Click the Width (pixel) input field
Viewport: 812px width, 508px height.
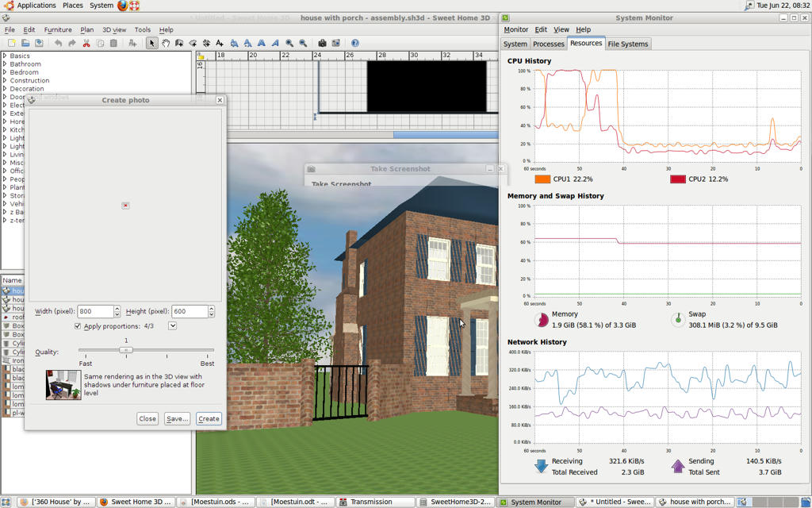pos(95,311)
